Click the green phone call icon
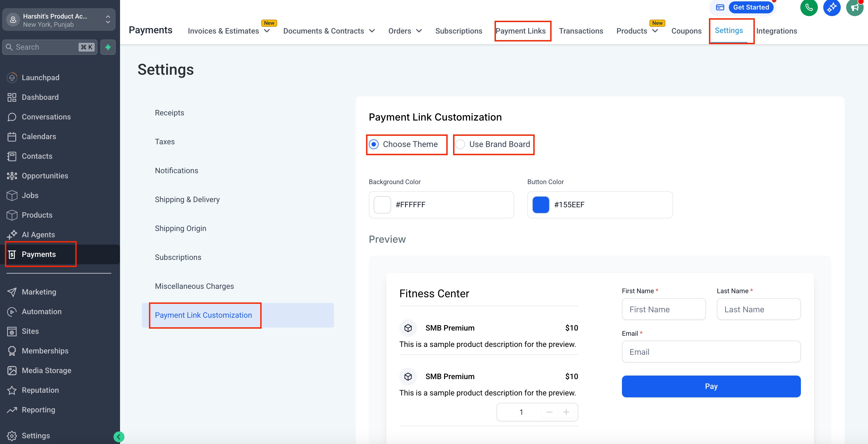The height and width of the screenshot is (444, 868). click(809, 7)
